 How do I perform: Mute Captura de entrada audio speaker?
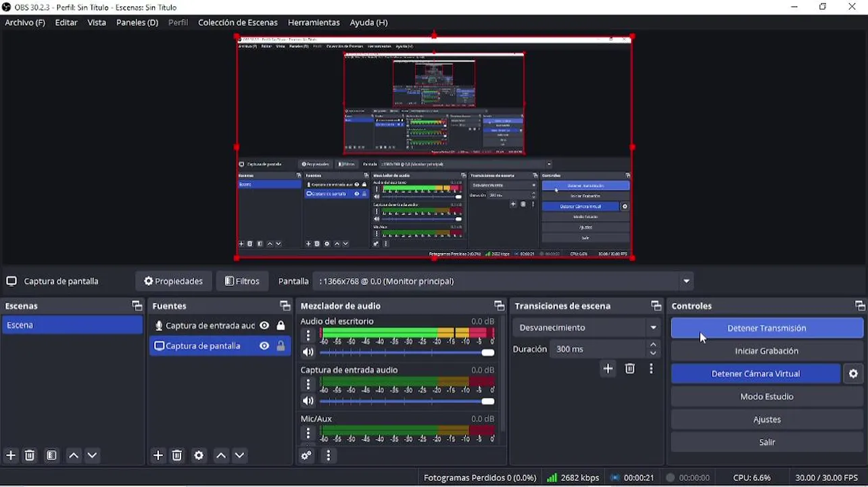tap(308, 401)
